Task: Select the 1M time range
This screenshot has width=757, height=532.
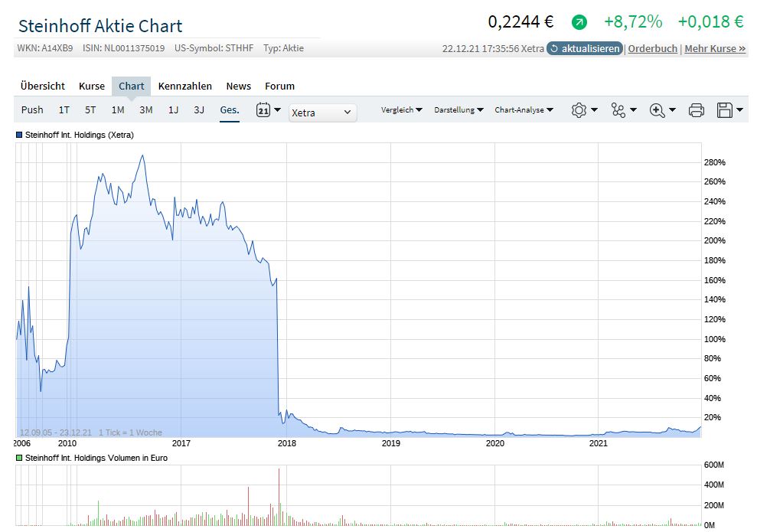Action: click(118, 110)
